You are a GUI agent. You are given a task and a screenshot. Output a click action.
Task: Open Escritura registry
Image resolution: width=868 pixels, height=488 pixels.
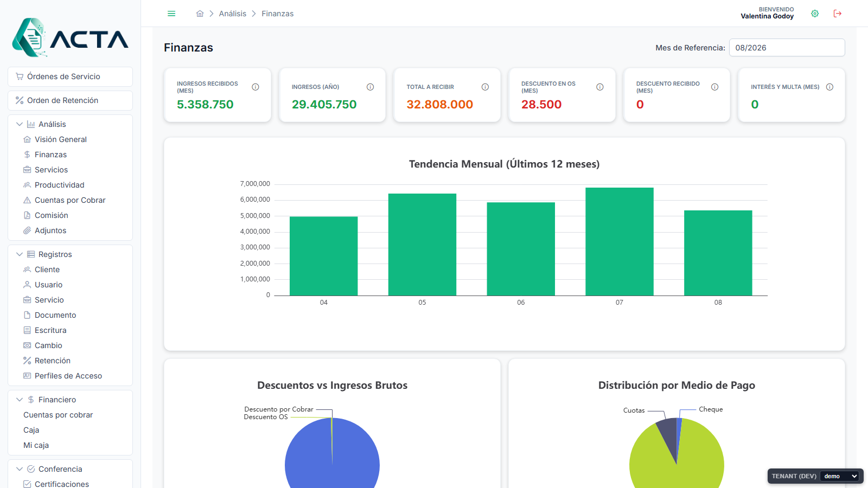[x=50, y=330]
